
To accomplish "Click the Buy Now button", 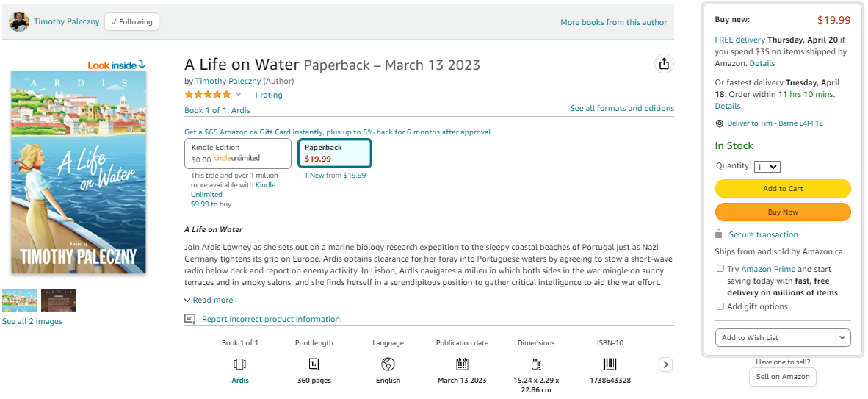I will click(x=783, y=212).
